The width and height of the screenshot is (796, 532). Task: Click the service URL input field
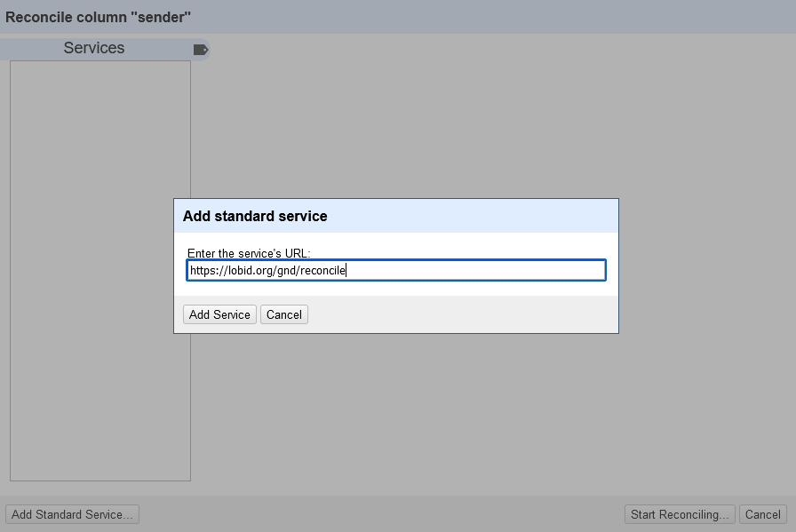(395, 270)
